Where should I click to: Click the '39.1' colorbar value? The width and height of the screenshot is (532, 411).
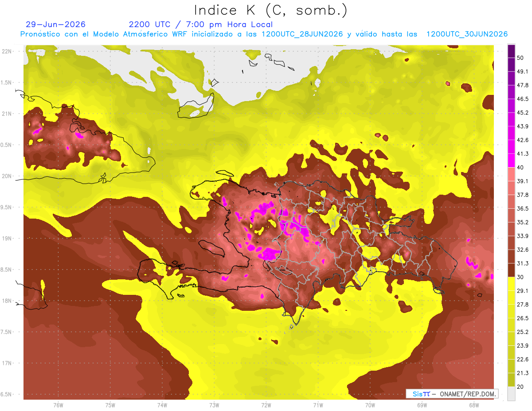click(523, 181)
